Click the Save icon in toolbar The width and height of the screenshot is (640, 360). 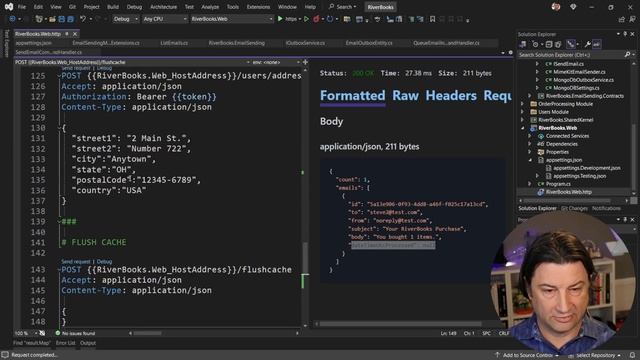coord(62,19)
